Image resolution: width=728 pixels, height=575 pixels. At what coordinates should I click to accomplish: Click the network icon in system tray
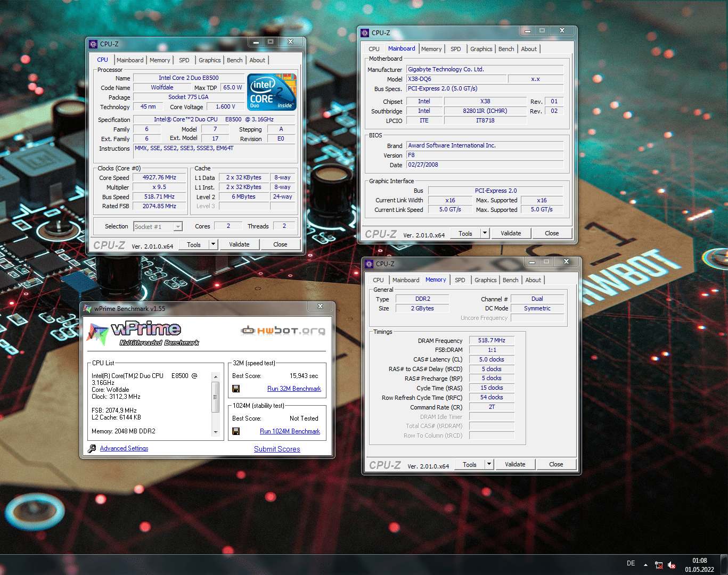[659, 565]
